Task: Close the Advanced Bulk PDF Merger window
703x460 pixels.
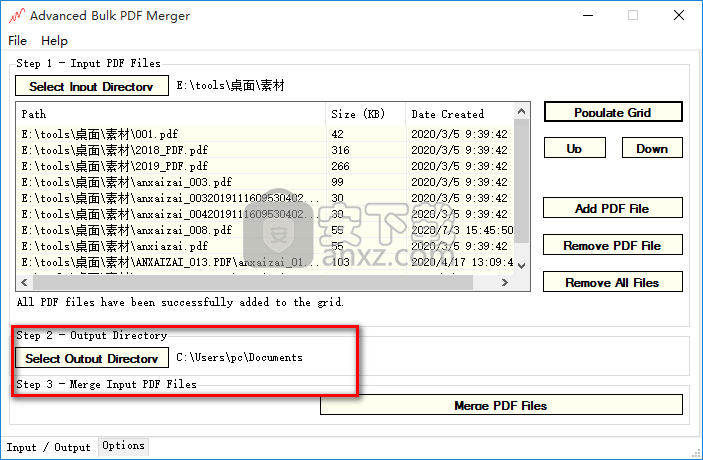Action: click(679, 15)
